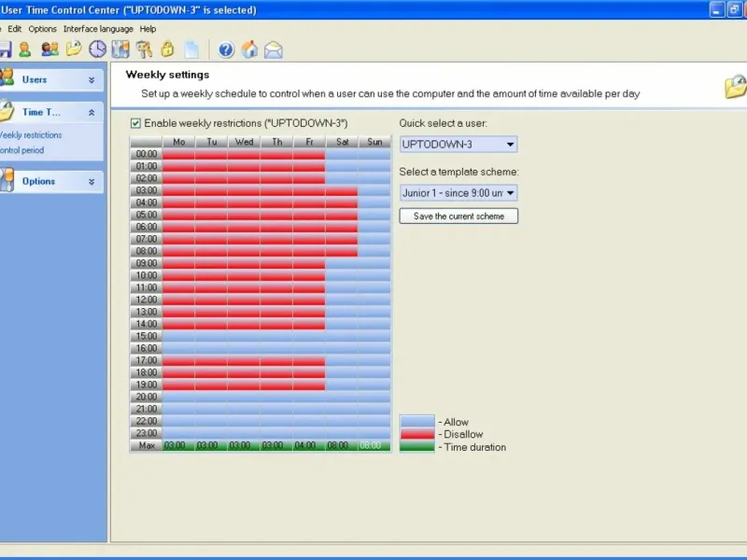
Task: Click the 00:00 hour row header
Action: point(147,154)
